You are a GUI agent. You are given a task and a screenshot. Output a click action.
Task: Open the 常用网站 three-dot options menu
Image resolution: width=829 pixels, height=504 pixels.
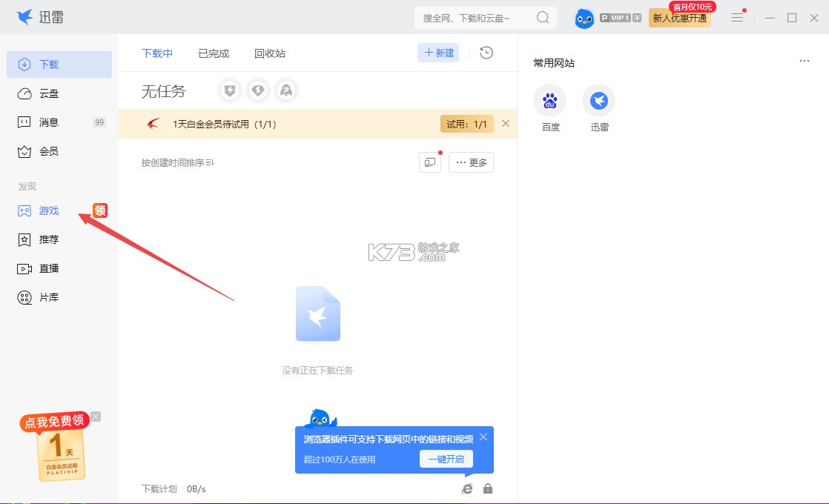click(x=804, y=62)
